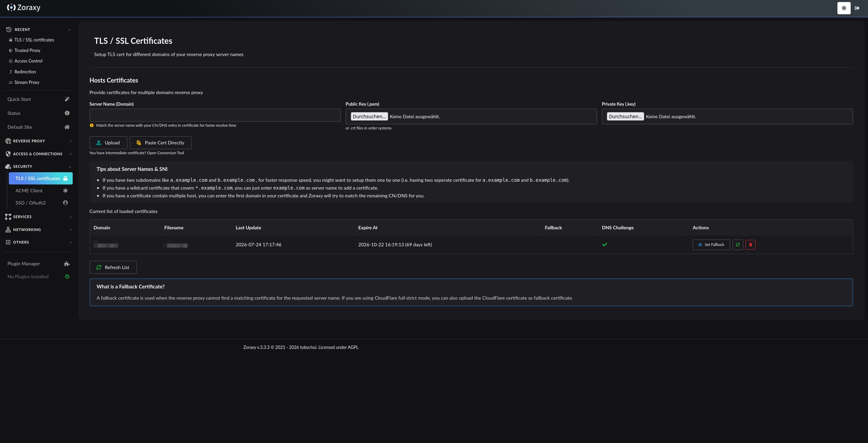Renew the certificate using the green refresh icon
Viewport: 868px width, 443px height.
pyautogui.click(x=738, y=245)
